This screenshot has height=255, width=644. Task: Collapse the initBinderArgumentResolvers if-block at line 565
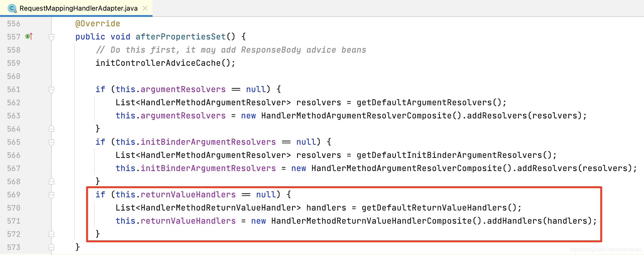[x=52, y=142]
